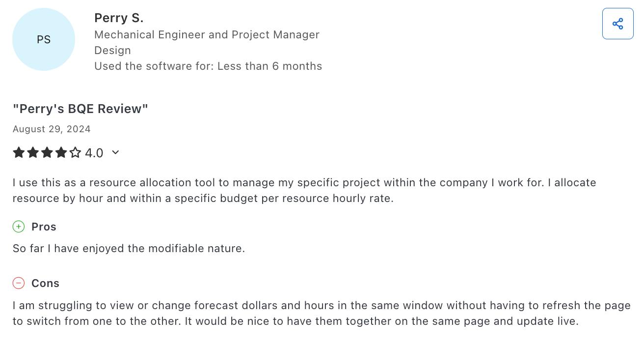Viewport: 644px width, 344px height.
Task: Select the empty fifth star of the rating
Action: point(75,152)
